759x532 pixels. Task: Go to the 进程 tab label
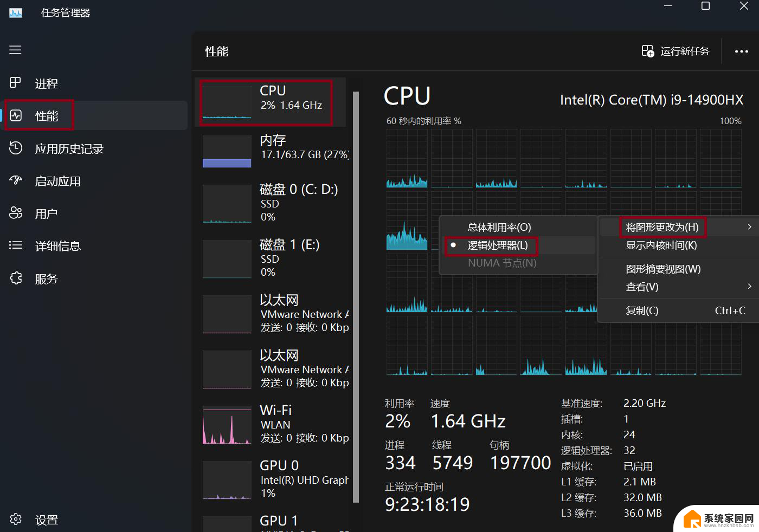click(x=47, y=83)
